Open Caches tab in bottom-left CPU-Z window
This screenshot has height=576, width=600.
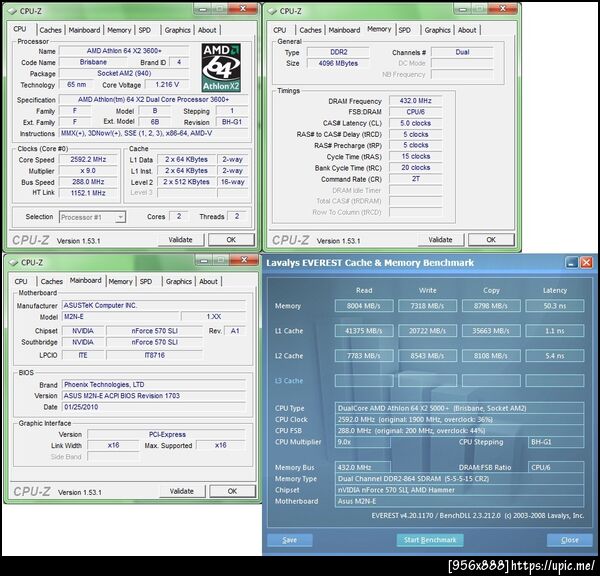point(52,281)
